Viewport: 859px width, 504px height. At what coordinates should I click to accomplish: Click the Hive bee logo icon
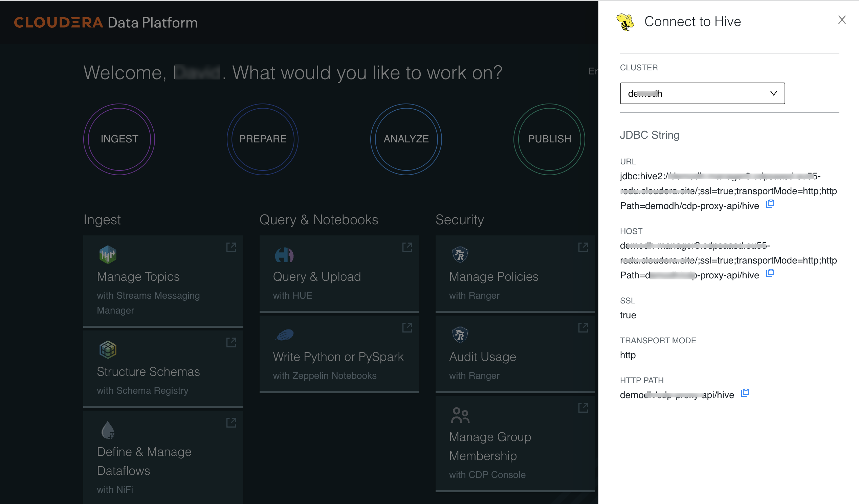625,22
